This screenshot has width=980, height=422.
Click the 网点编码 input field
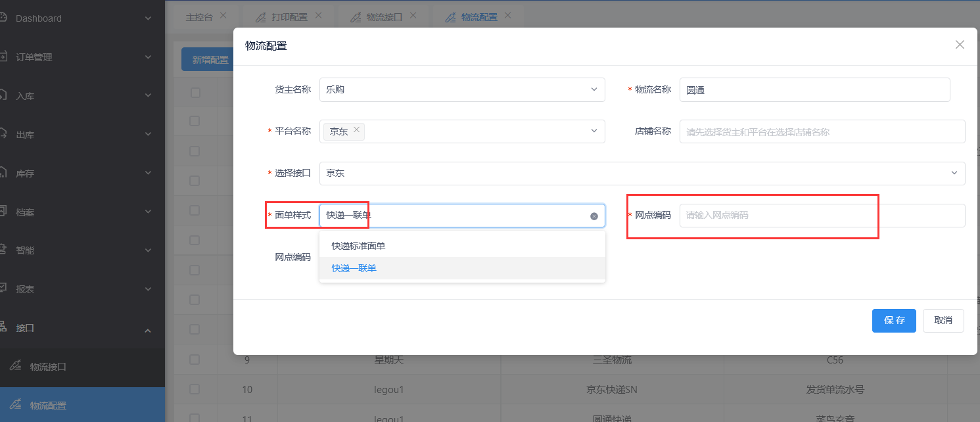pos(822,216)
